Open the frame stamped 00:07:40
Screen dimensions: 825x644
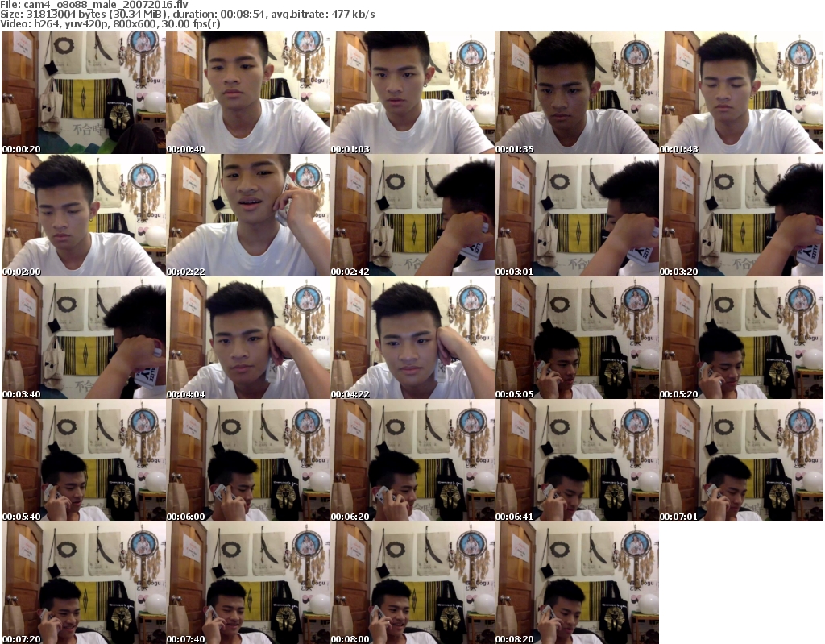tap(248, 583)
